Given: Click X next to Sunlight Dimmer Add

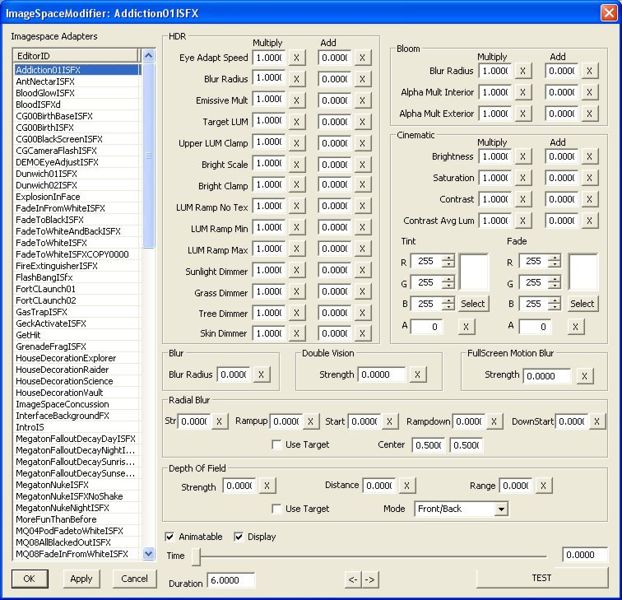Looking at the screenshot, I should click(x=362, y=270).
